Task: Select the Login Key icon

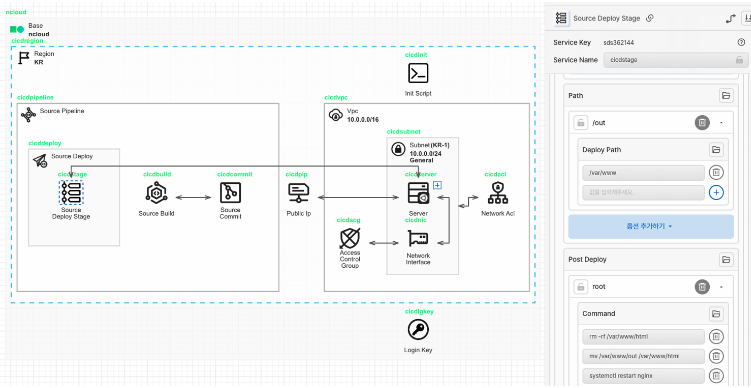Action: tap(418, 330)
